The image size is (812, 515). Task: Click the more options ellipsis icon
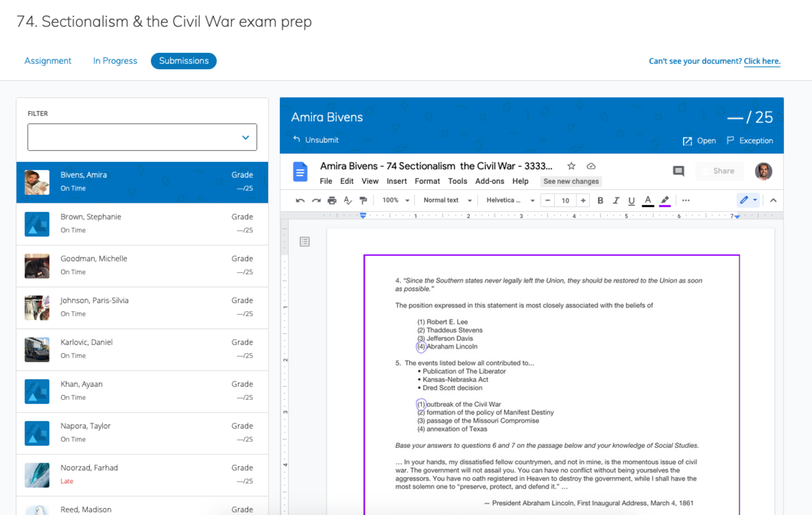(686, 201)
